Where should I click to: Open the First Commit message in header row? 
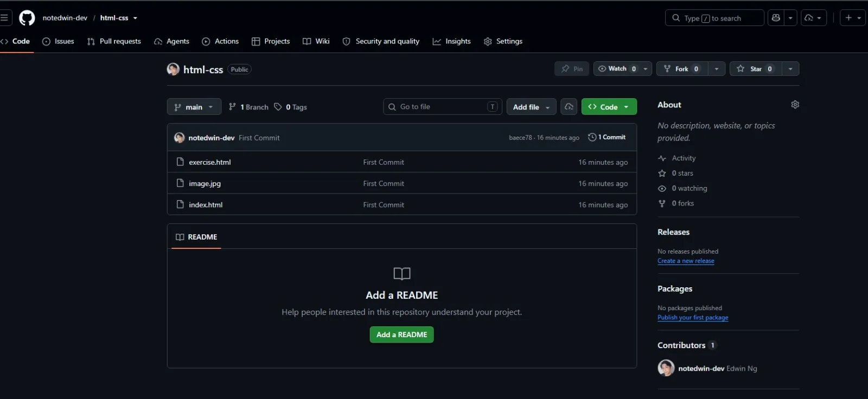click(259, 138)
